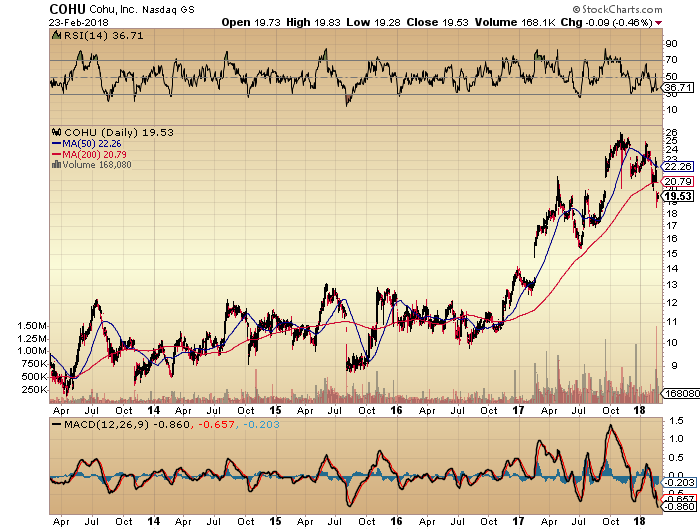Click the Volume 168.1K header value
Image resolution: width=700 pixels, height=530 pixels.
click(x=515, y=22)
